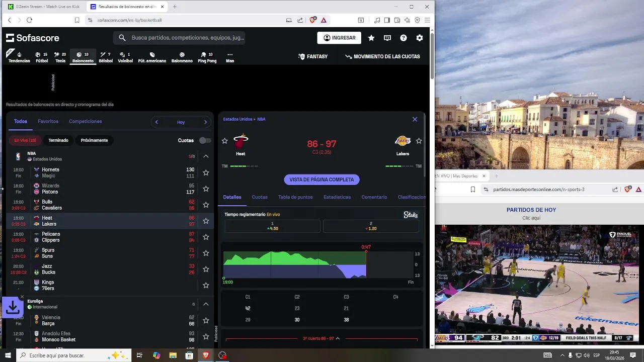644x362 pixels.
Task: Open favorites star icon in header
Action: click(x=371, y=38)
